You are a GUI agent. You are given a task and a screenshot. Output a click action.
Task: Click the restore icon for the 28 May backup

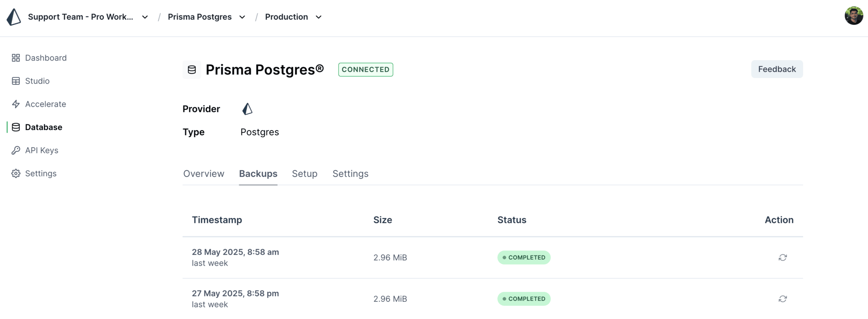coord(782,257)
